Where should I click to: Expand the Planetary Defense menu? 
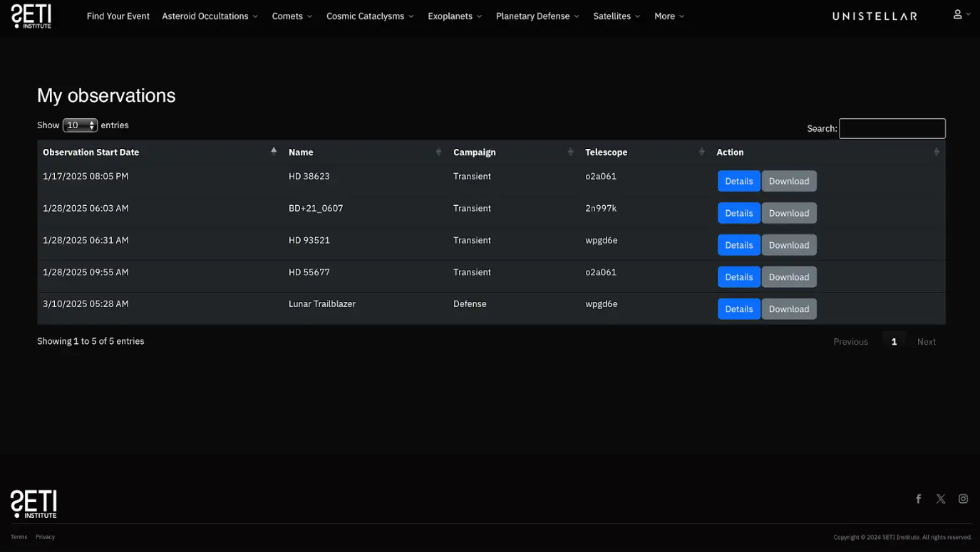537,16
